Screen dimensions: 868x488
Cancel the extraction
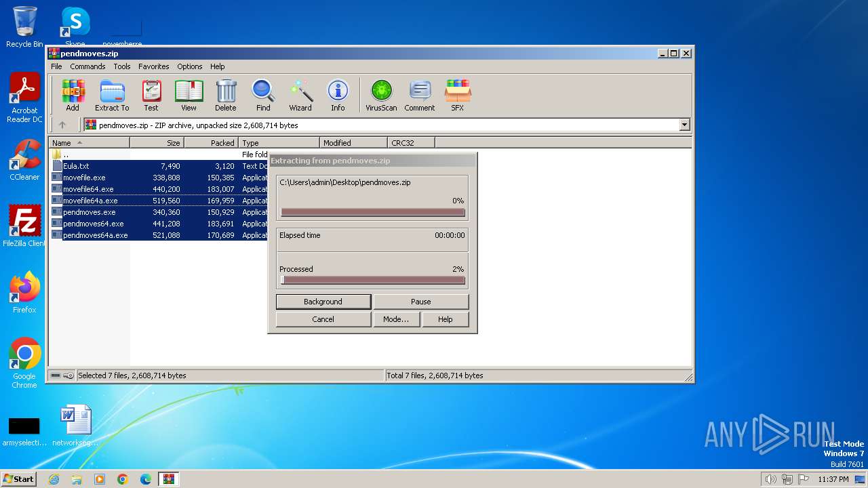coord(323,319)
